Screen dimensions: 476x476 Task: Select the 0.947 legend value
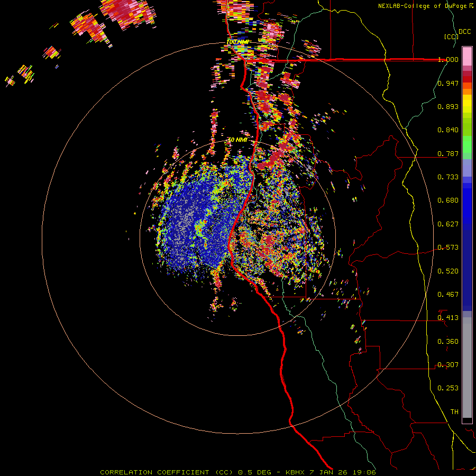(448, 83)
